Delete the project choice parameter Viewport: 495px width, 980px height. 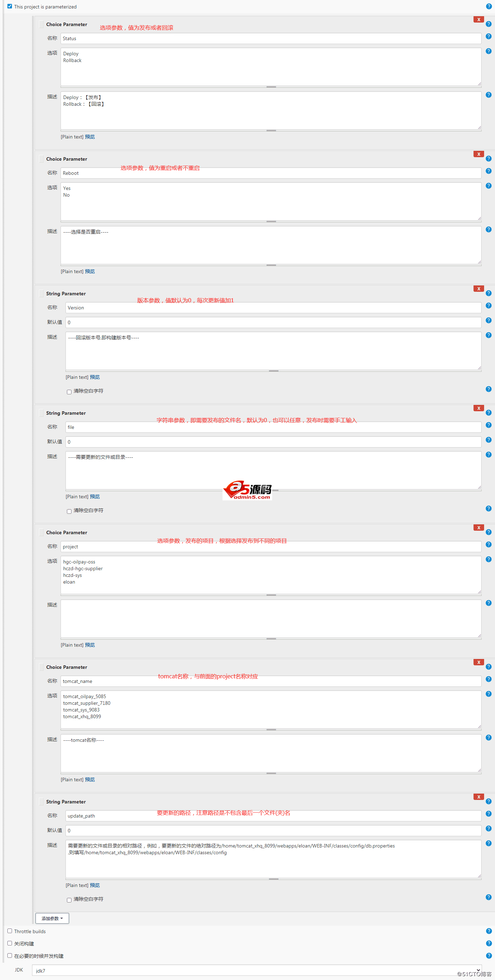click(x=478, y=528)
